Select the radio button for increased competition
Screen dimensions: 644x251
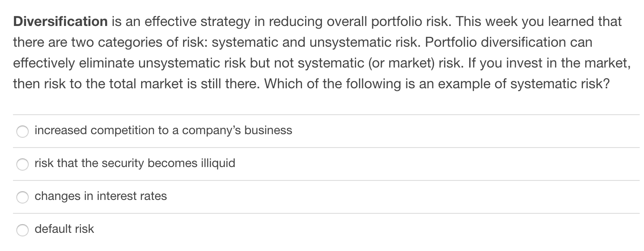(23, 131)
